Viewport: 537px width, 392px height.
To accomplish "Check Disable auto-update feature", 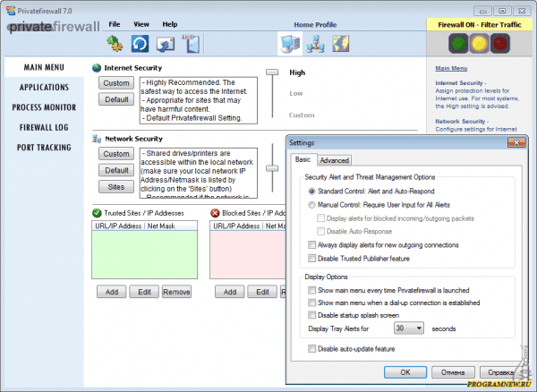I will tap(311, 349).
